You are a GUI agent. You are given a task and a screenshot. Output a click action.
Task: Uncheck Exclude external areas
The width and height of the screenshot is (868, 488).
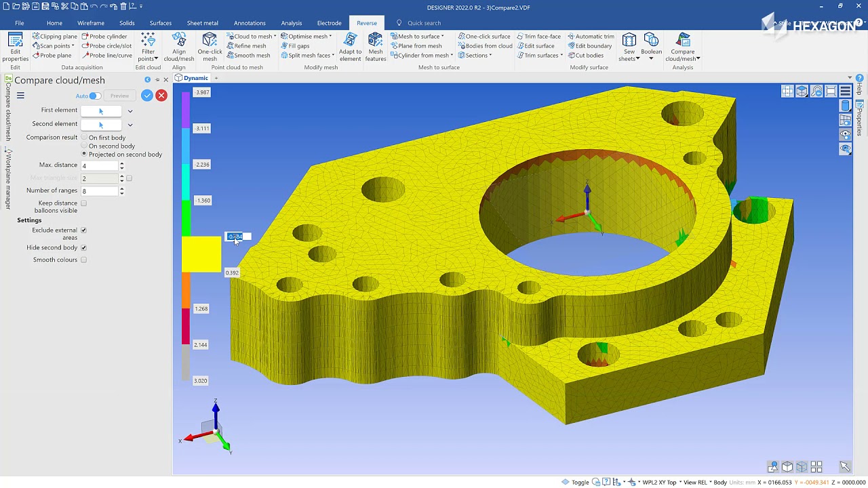click(83, 230)
